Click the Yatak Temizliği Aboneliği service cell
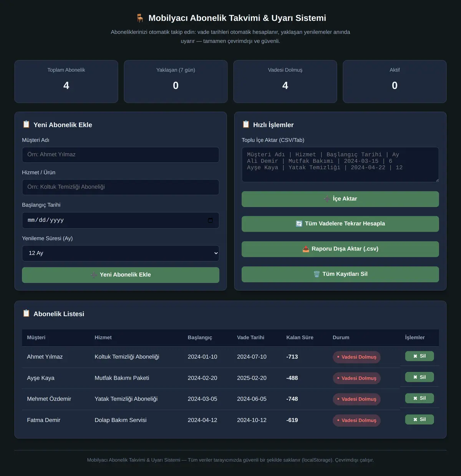The image size is (461, 476). (126, 399)
